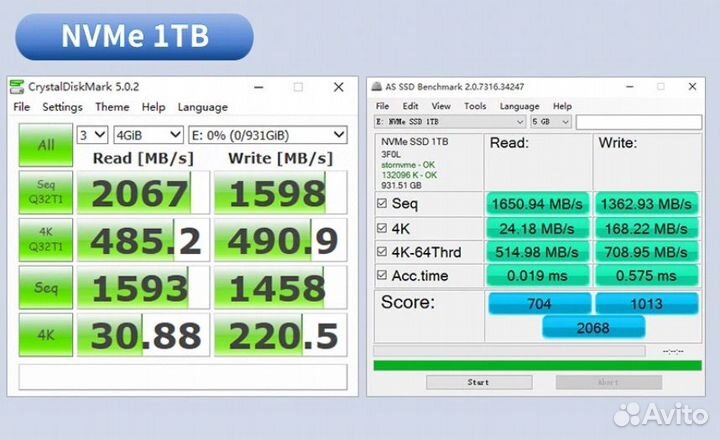This screenshot has width=720, height=440.
Task: Click the 4K Q32T1 write result 490.9
Action: [x=280, y=240]
